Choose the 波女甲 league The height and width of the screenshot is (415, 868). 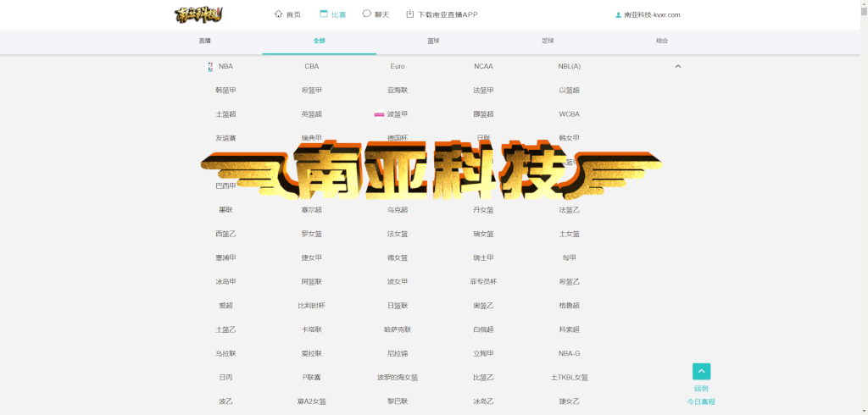tap(398, 282)
